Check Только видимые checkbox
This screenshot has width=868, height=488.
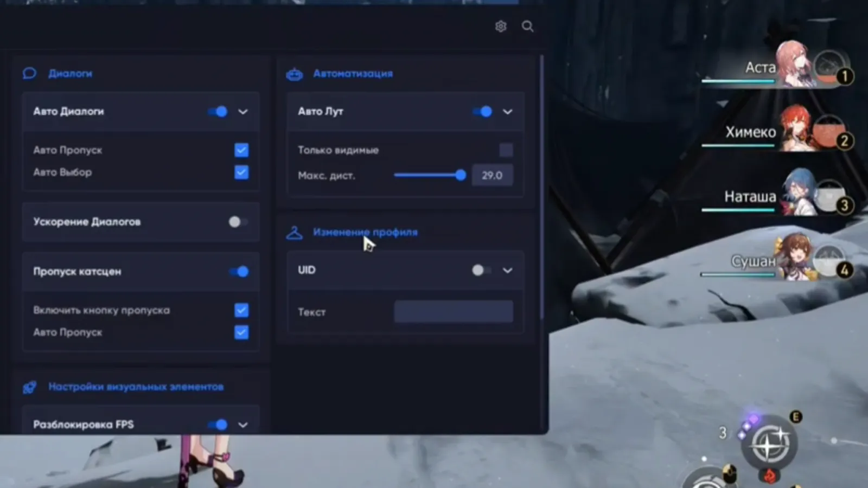pyautogui.click(x=506, y=150)
